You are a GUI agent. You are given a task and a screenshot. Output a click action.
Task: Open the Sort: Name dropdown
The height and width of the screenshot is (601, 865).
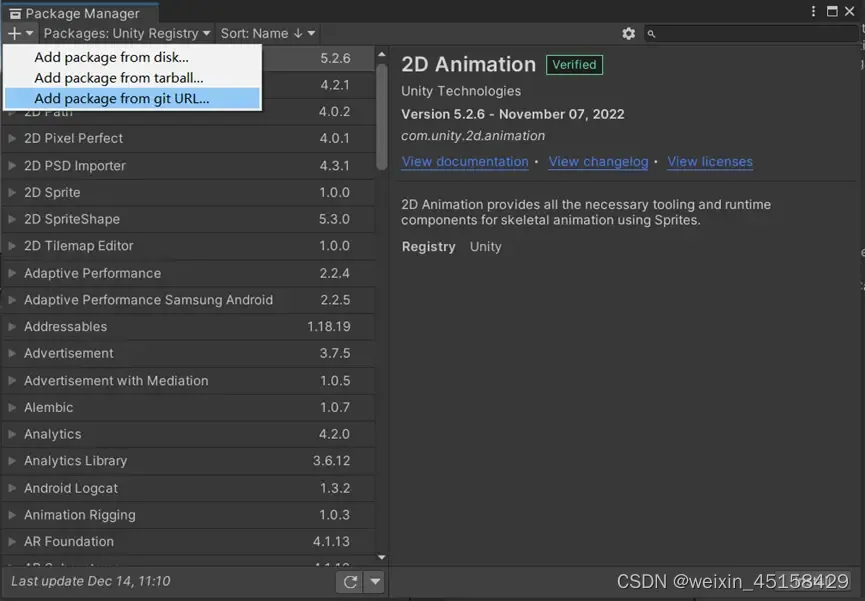point(268,34)
